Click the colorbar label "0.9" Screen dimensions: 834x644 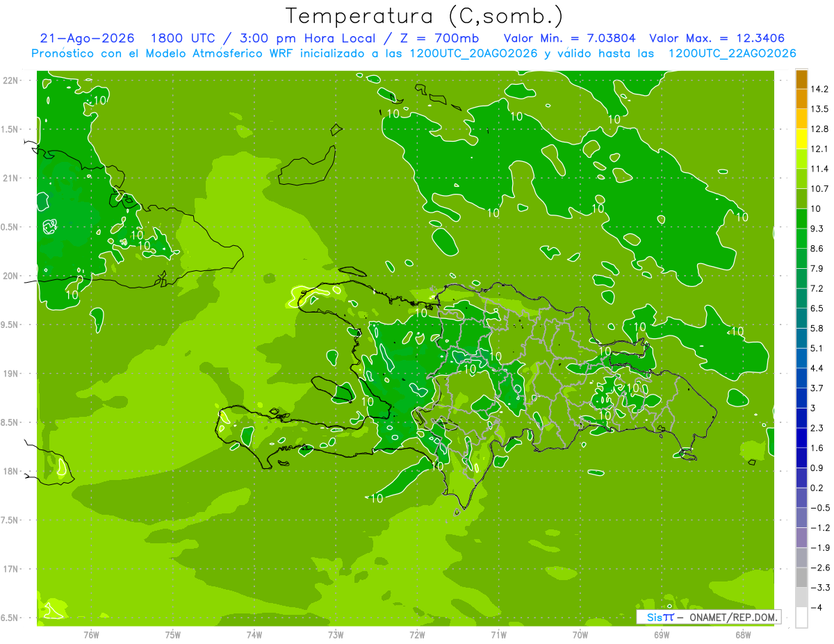pyautogui.click(x=817, y=468)
